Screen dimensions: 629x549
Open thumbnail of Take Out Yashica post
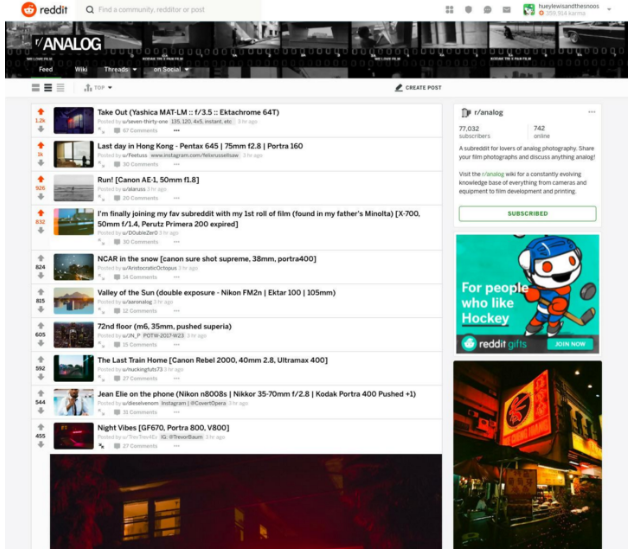tap(74, 120)
